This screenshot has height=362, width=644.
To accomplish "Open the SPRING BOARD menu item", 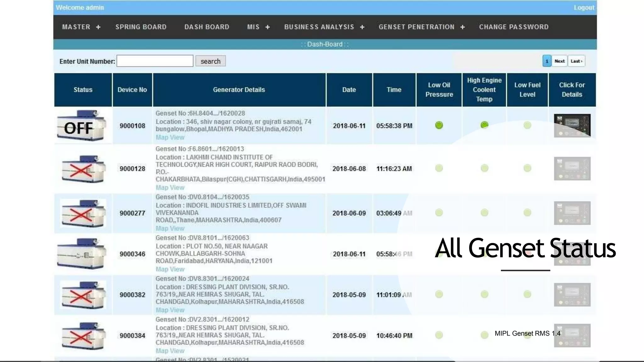I will [x=141, y=27].
